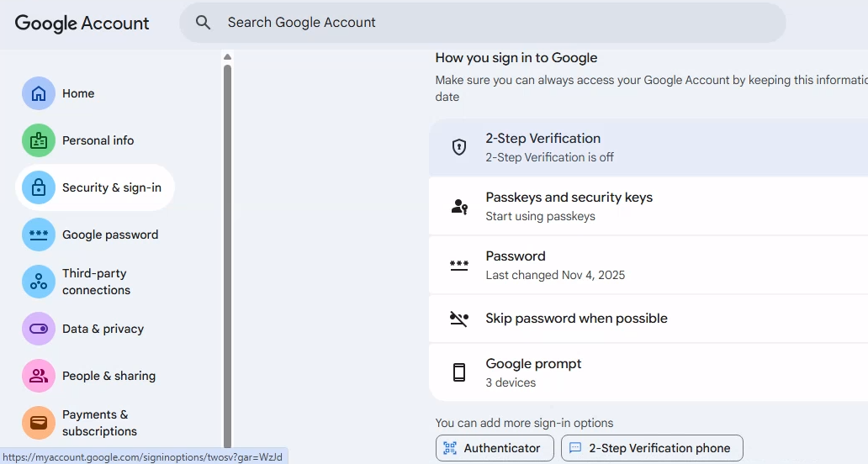The width and height of the screenshot is (868, 464).
Task: Open Passkeys and security keys
Action: 648,206
